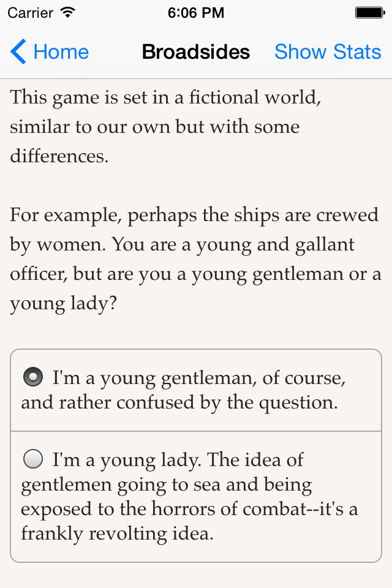This screenshot has width=392, height=588.
Task: Tap the 6:06 PM clock
Action: click(196, 13)
